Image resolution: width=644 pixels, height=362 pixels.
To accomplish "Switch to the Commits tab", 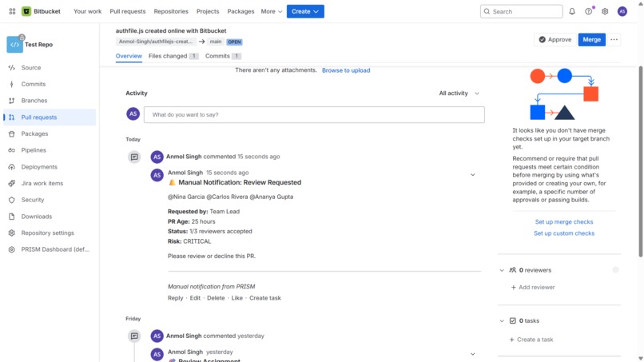I will 223,56.
